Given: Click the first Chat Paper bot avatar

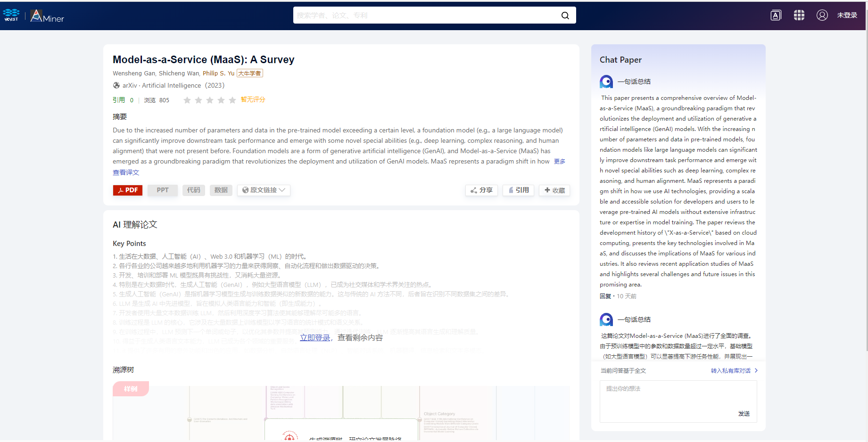Looking at the screenshot, I should [x=606, y=82].
